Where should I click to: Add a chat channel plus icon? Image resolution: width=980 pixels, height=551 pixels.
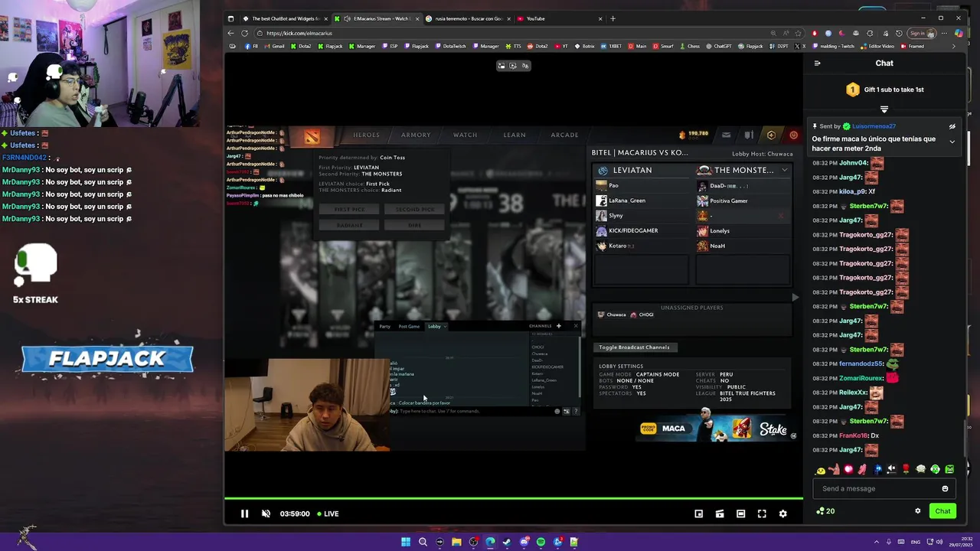click(558, 326)
